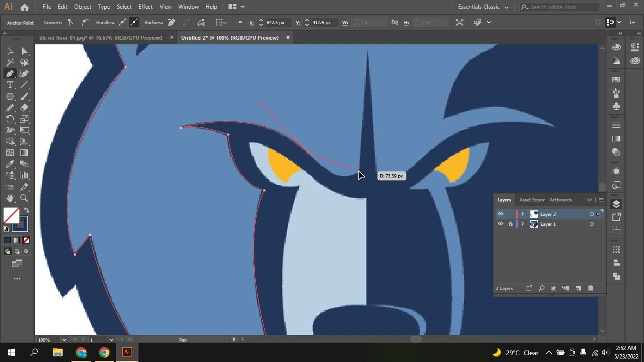Click Illustrator Home button
This screenshot has height=362, width=644.
(x=24, y=7)
